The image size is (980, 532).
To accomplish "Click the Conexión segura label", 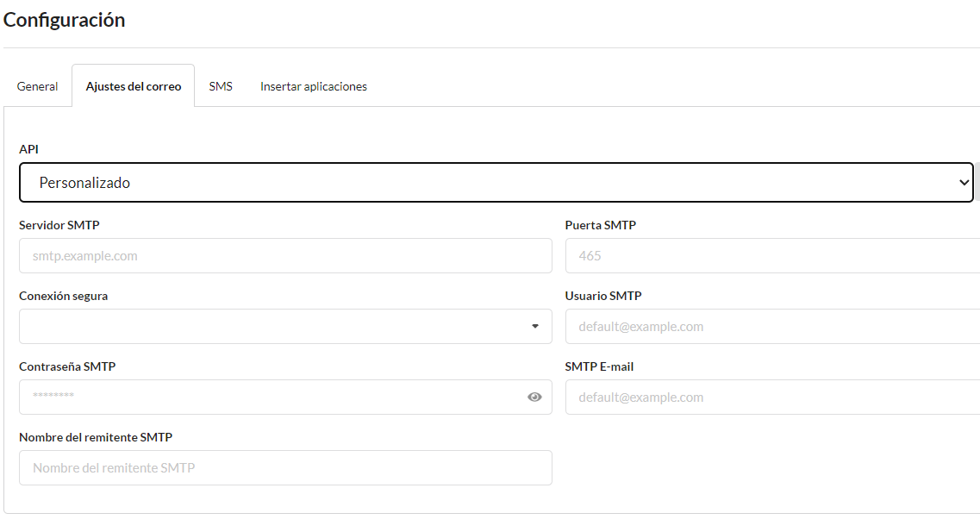I will pyautogui.click(x=63, y=295).
